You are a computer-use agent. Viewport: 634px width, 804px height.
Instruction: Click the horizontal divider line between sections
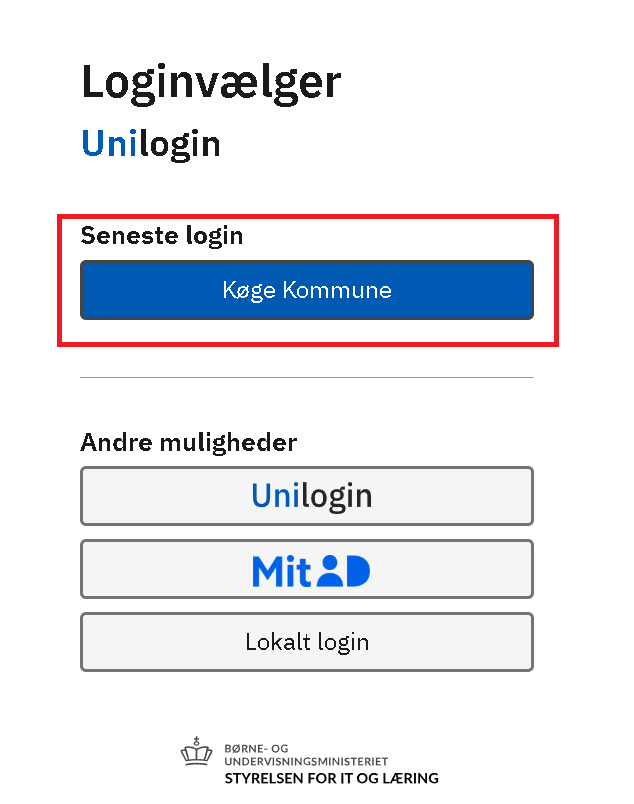click(306, 377)
